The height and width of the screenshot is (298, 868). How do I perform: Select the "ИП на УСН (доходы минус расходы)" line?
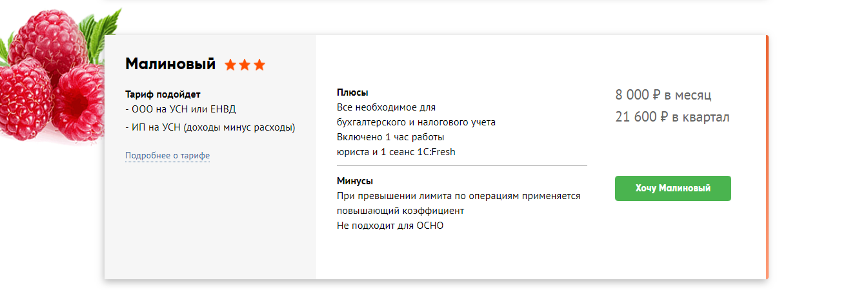[x=210, y=127]
